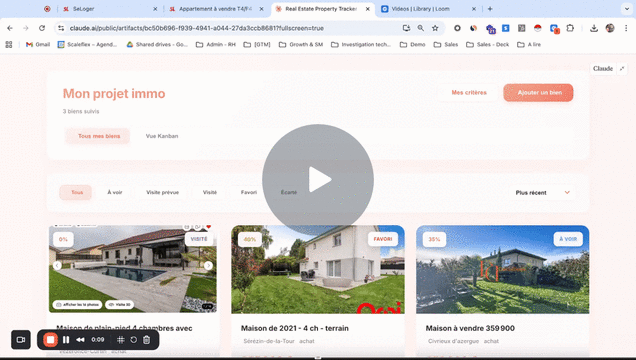Screen dimensions: 636x360
Task: Click the Mes critères button
Action: (469, 92)
